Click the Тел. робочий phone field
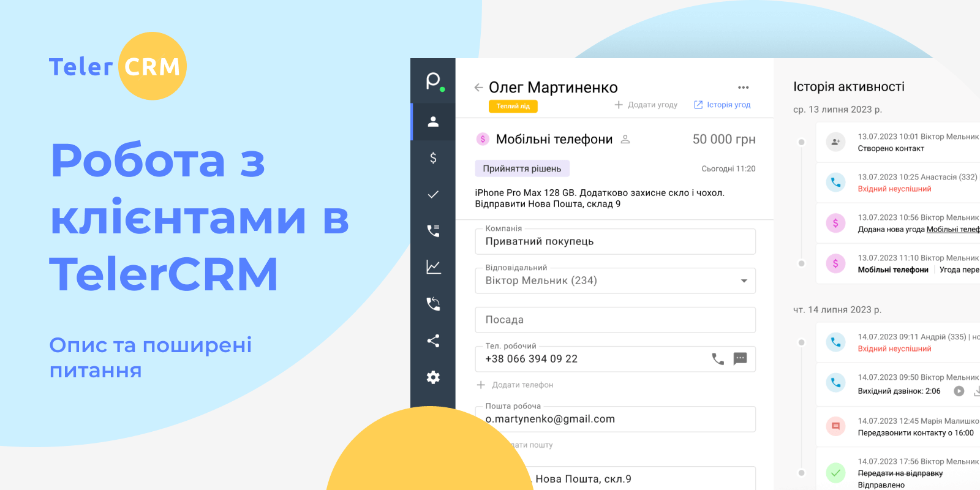980x490 pixels. click(615, 359)
